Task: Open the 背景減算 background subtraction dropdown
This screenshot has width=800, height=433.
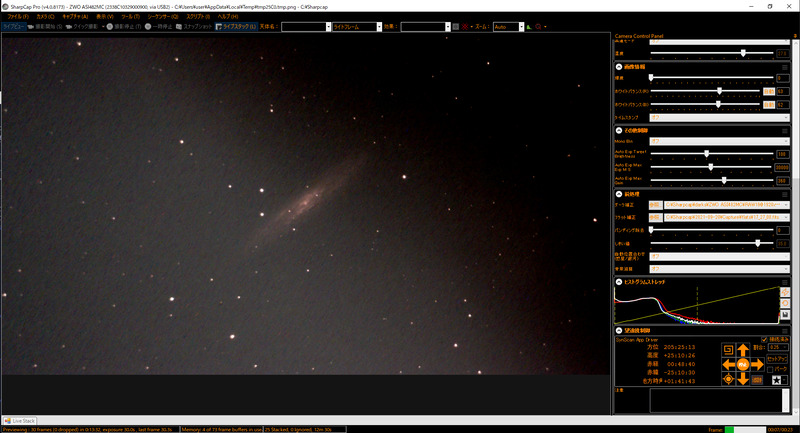Action: pyautogui.click(x=719, y=269)
